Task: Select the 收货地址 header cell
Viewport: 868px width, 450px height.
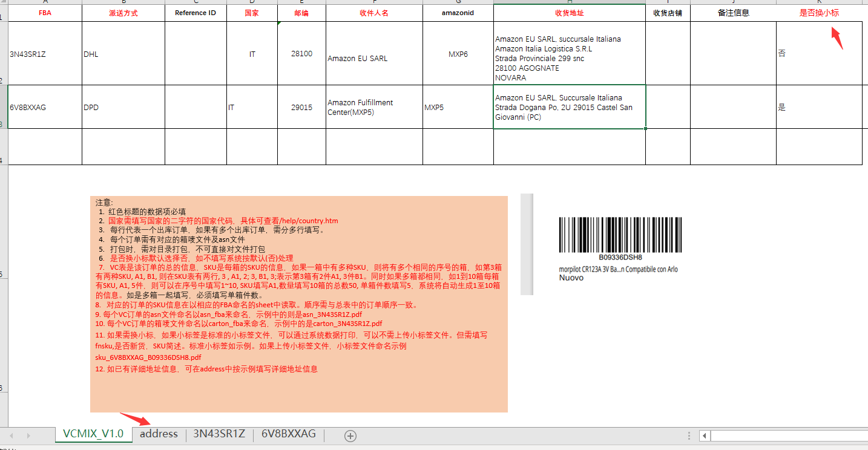Action: [x=570, y=13]
